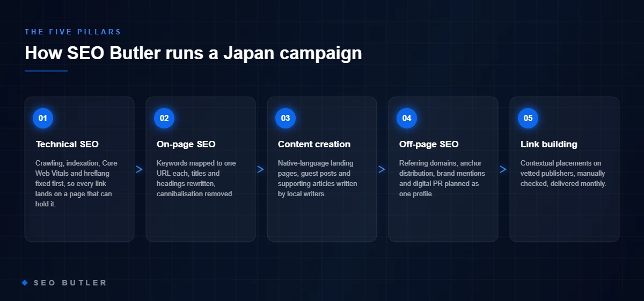This screenshot has width=644, height=301.
Task: Click chevron between Content creation and Off-page SEO
Action: [382, 169]
